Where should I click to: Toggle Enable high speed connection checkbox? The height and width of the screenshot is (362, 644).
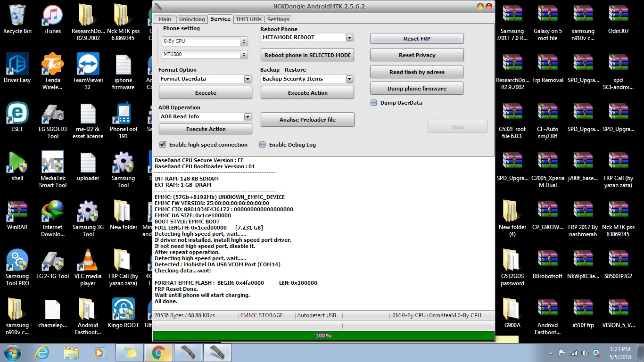(163, 145)
